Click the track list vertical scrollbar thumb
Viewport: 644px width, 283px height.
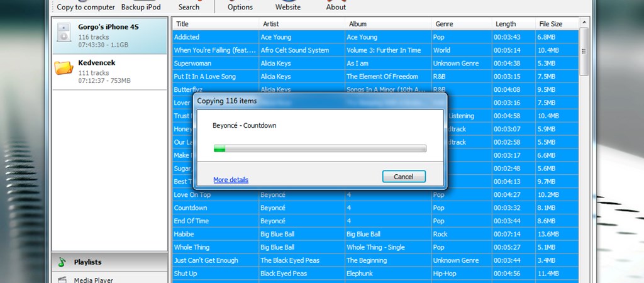[x=584, y=52]
